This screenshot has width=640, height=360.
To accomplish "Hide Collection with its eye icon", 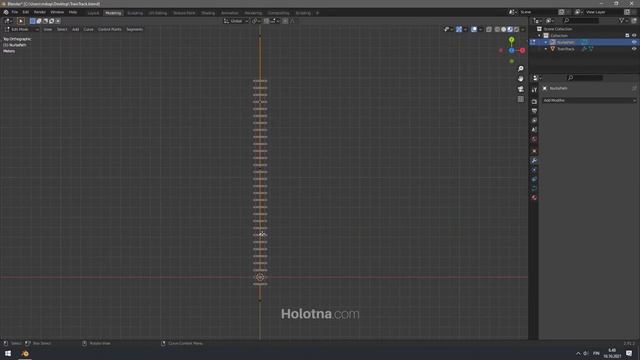I will pyautogui.click(x=634, y=36).
